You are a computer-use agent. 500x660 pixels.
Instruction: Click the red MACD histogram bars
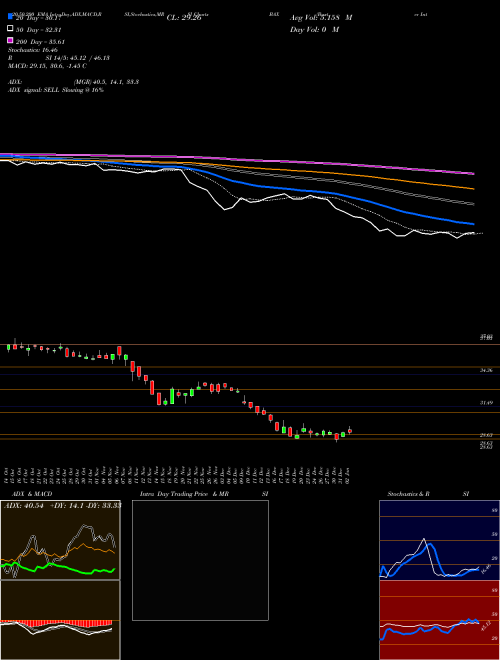[x=57, y=623]
